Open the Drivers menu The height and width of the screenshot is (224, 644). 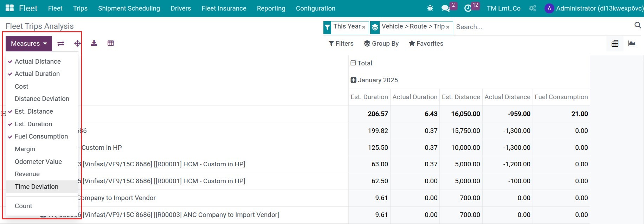(x=181, y=8)
